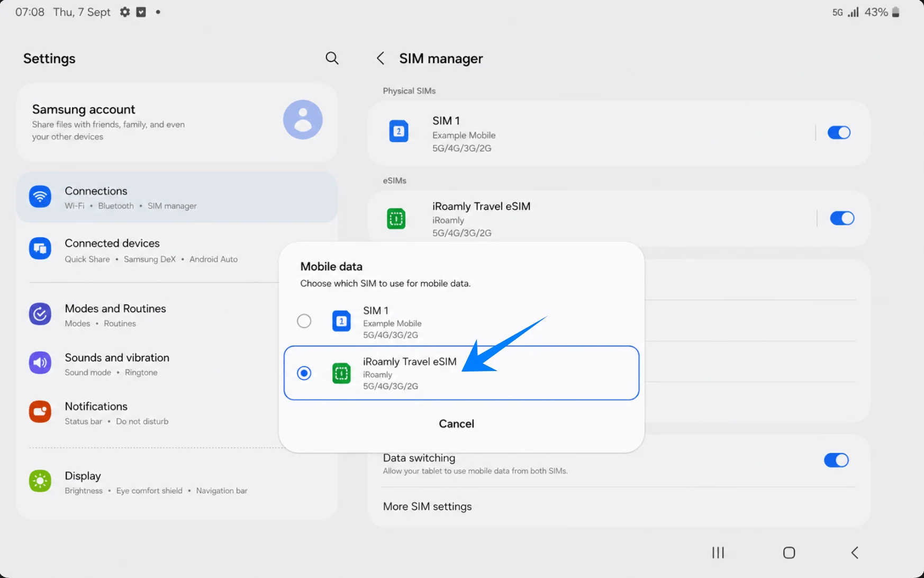Cancel the Mobile data dialog
Screen dimensions: 924x578
tap(456, 423)
